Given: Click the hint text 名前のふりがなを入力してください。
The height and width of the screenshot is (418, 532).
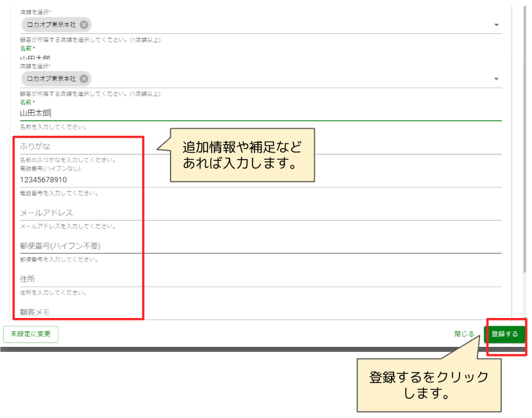Looking at the screenshot, I should [67, 160].
